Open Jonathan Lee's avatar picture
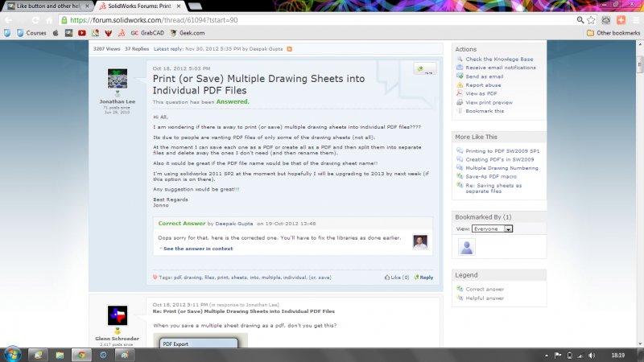644x362 pixels. coord(118,78)
